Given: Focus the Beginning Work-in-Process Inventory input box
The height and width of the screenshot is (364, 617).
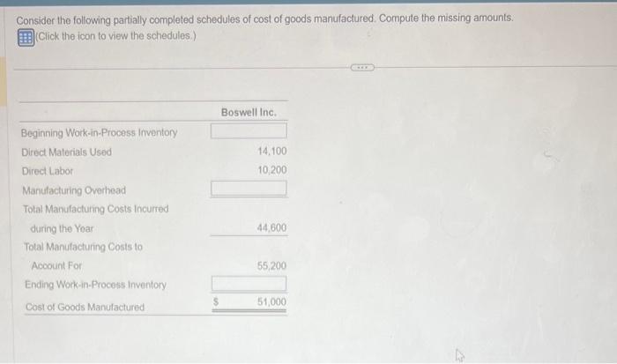Looking at the screenshot, I should coord(249,130).
